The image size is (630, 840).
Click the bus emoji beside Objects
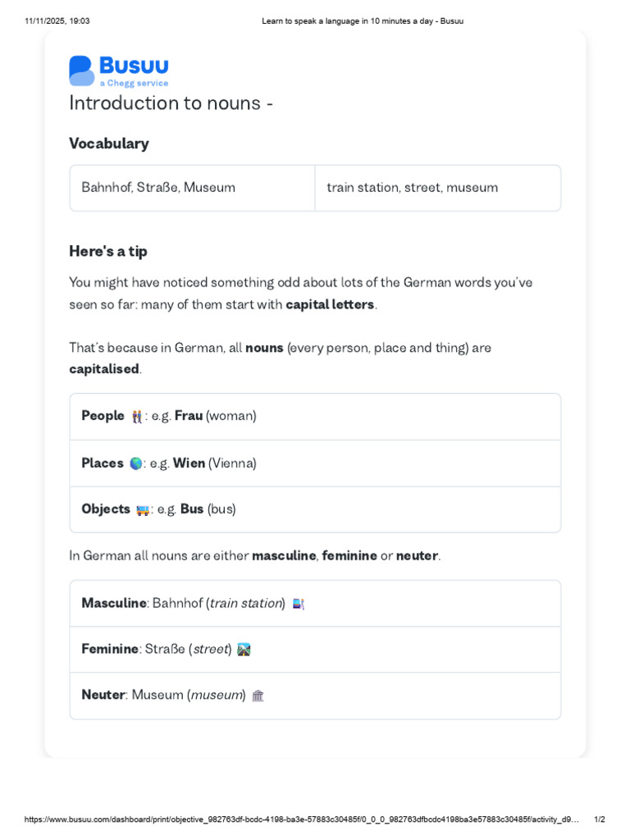143,509
